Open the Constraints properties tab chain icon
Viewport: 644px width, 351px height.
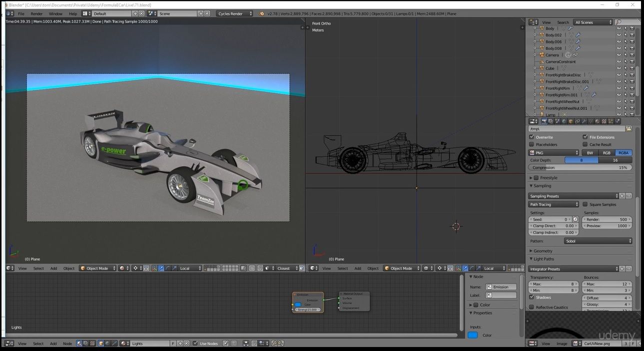[578, 121]
